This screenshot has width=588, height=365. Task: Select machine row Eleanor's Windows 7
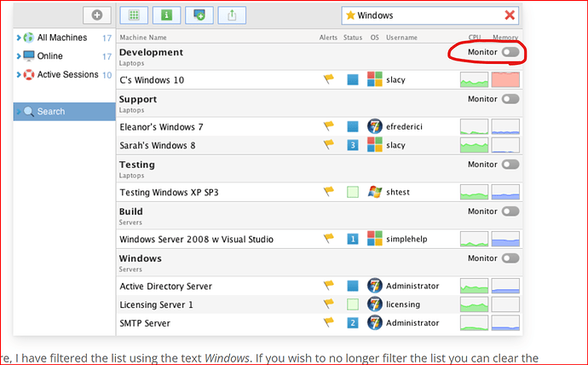319,126
